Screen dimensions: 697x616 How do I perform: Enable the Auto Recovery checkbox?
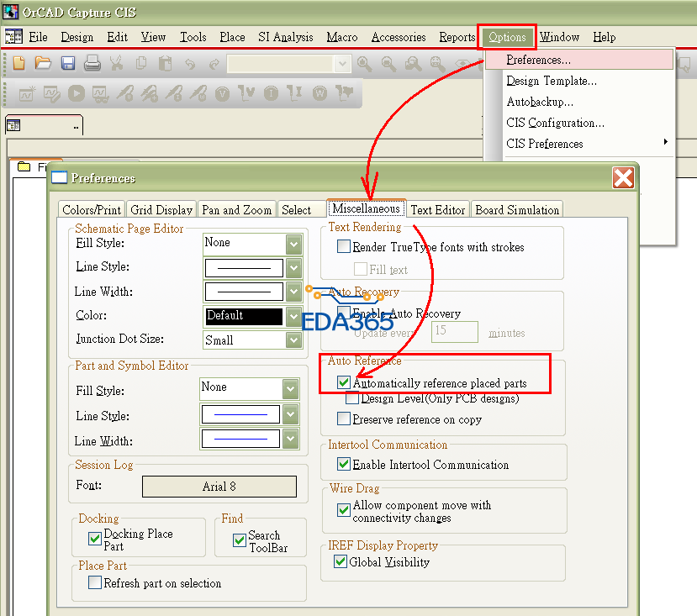tap(344, 311)
